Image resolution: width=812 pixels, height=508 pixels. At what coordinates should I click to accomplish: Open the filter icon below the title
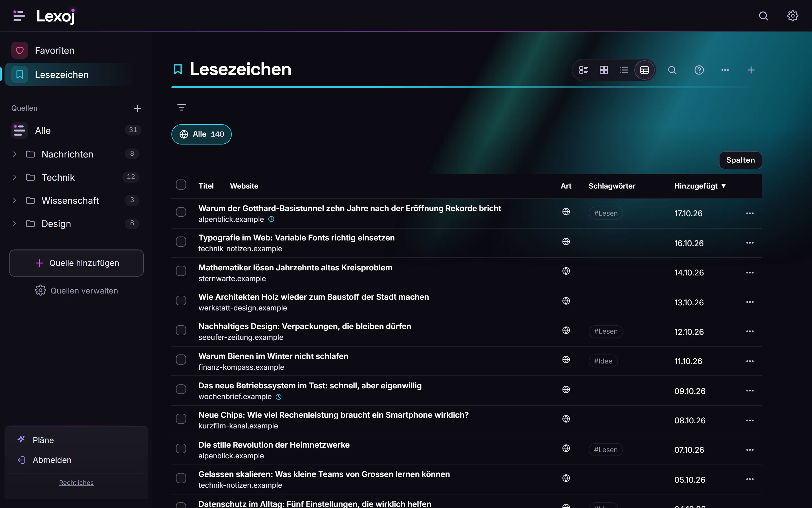pos(182,107)
